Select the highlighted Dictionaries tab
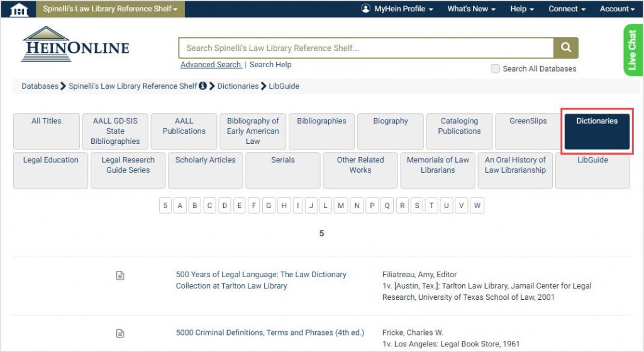The image size is (644, 352). coord(597,131)
